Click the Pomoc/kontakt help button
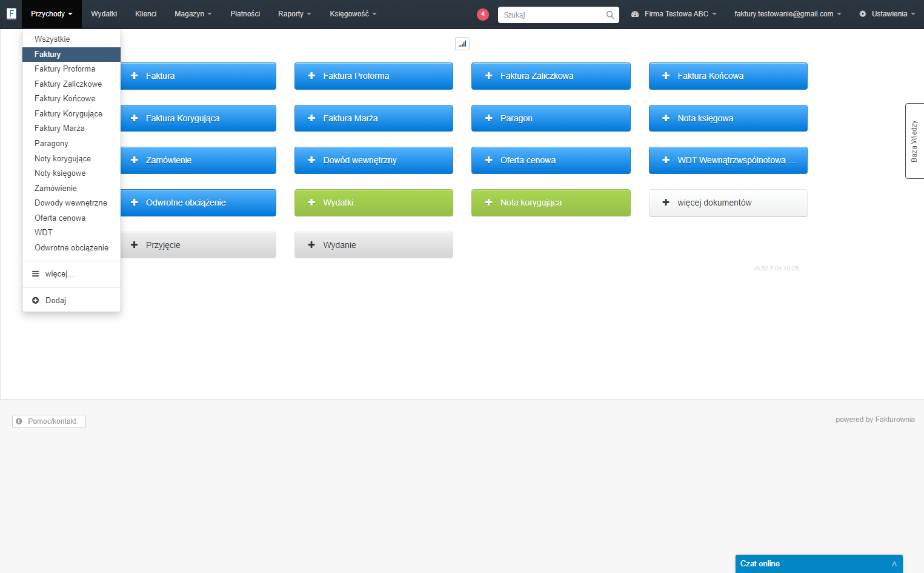 tap(49, 421)
